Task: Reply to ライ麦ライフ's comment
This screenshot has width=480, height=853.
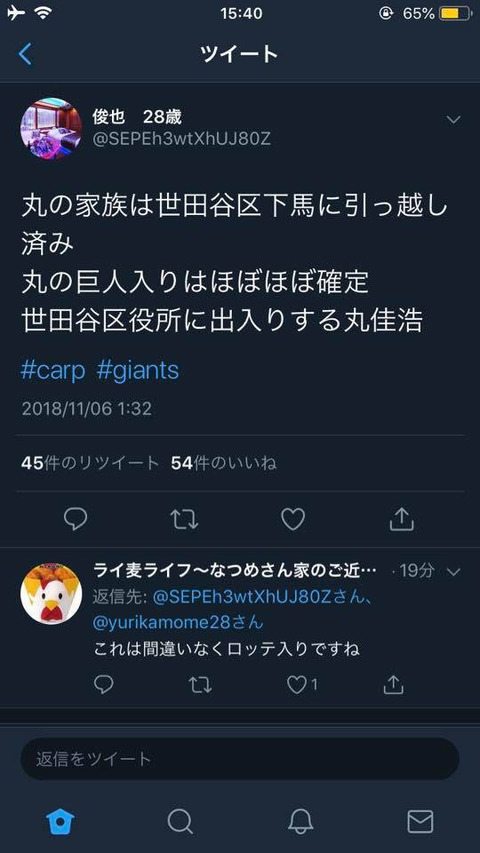Action: 103,684
